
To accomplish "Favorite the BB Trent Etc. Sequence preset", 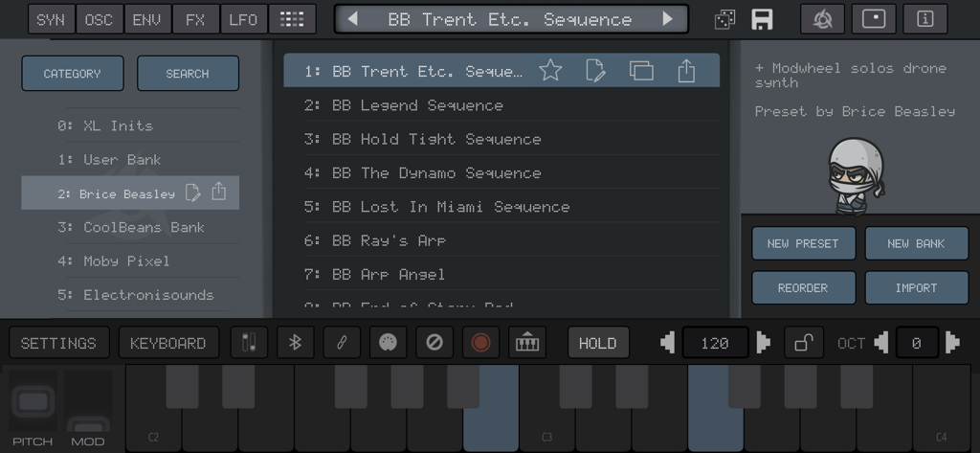I will point(550,70).
